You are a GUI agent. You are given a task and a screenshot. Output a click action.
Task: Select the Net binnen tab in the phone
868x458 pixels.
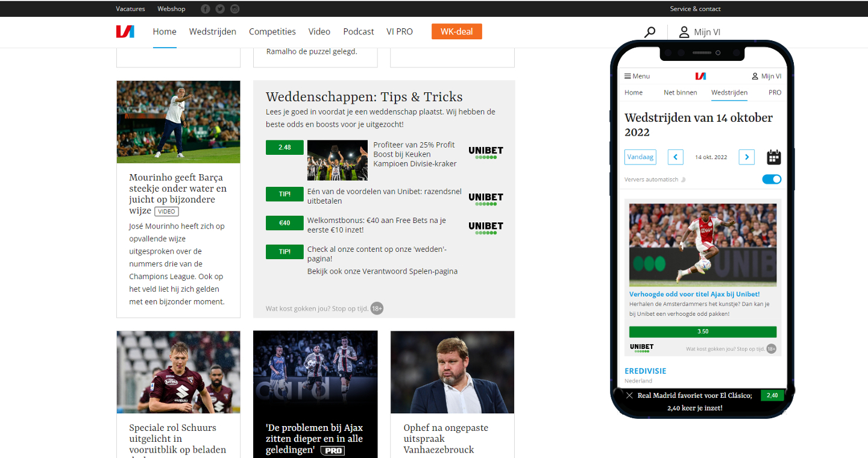pyautogui.click(x=681, y=92)
